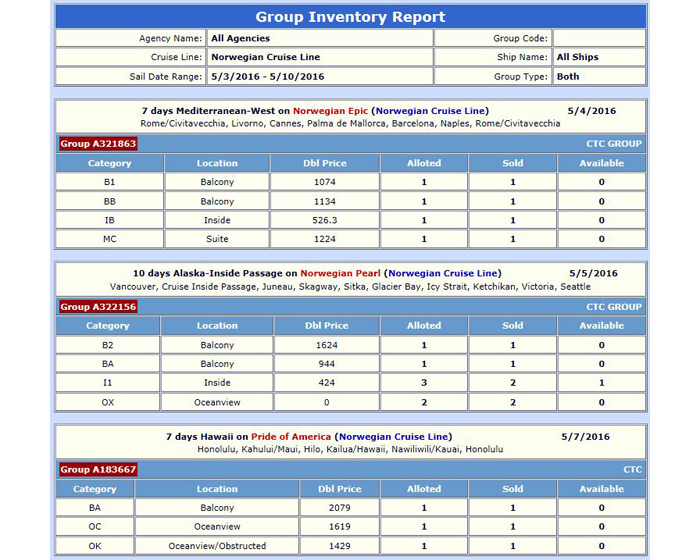Click the 526.3 price cell
The image size is (700, 560).
pos(325,220)
